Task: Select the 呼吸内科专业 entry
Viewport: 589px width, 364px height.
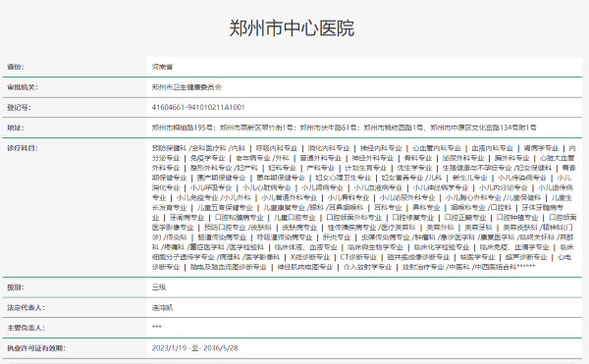Action: click(x=277, y=148)
